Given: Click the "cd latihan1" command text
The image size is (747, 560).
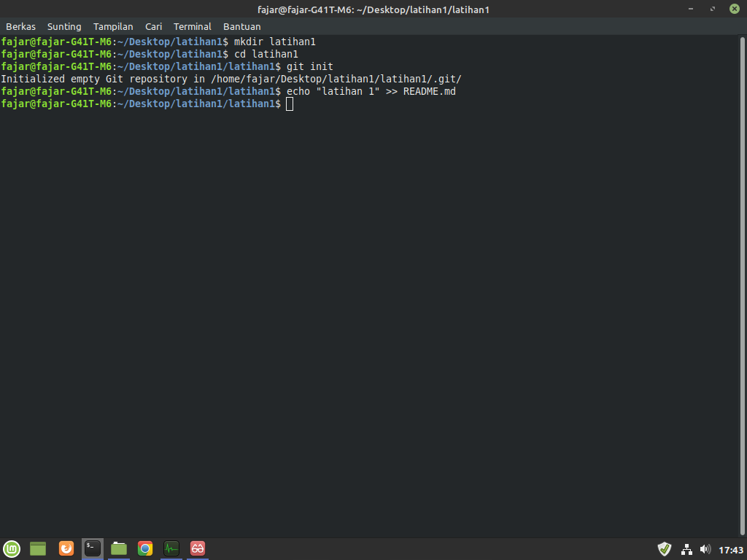Looking at the screenshot, I should point(266,54).
